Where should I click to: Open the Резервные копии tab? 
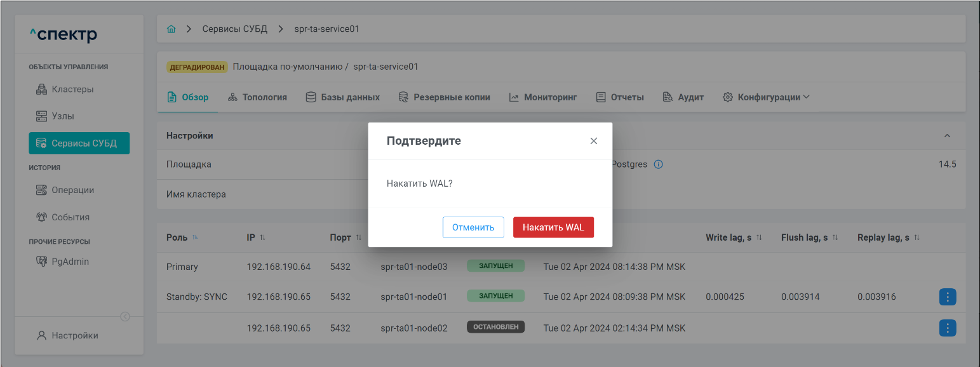[x=445, y=97]
